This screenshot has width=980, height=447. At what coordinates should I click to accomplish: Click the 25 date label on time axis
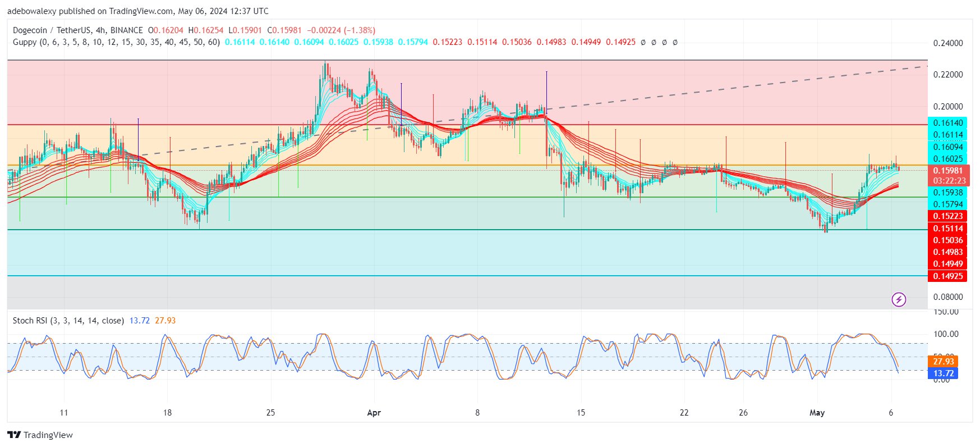coord(270,413)
